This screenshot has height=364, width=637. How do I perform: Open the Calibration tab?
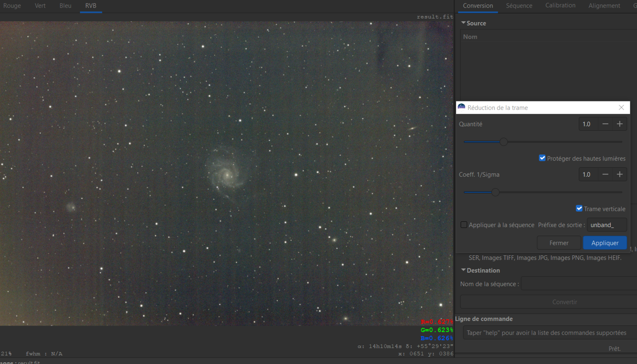click(x=560, y=6)
